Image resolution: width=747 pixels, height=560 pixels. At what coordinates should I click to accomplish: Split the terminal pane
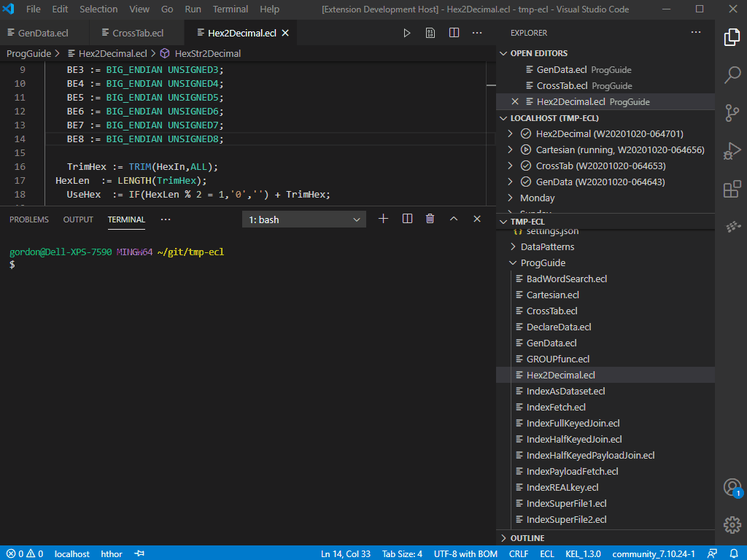(407, 219)
